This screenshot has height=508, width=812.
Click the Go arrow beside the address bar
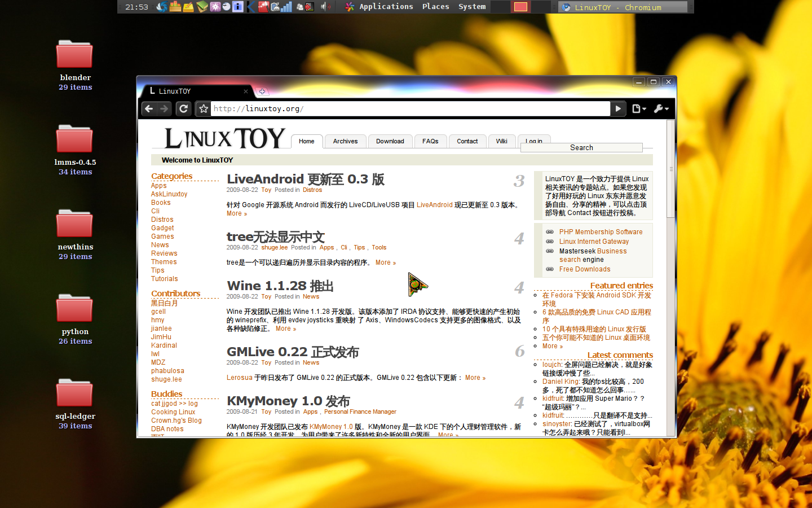(x=618, y=108)
